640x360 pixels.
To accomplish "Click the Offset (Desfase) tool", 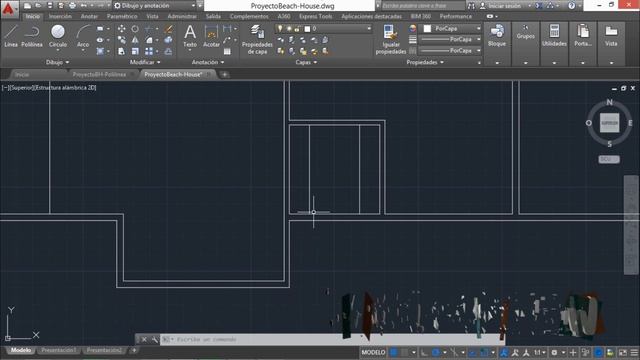I will coord(168,51).
